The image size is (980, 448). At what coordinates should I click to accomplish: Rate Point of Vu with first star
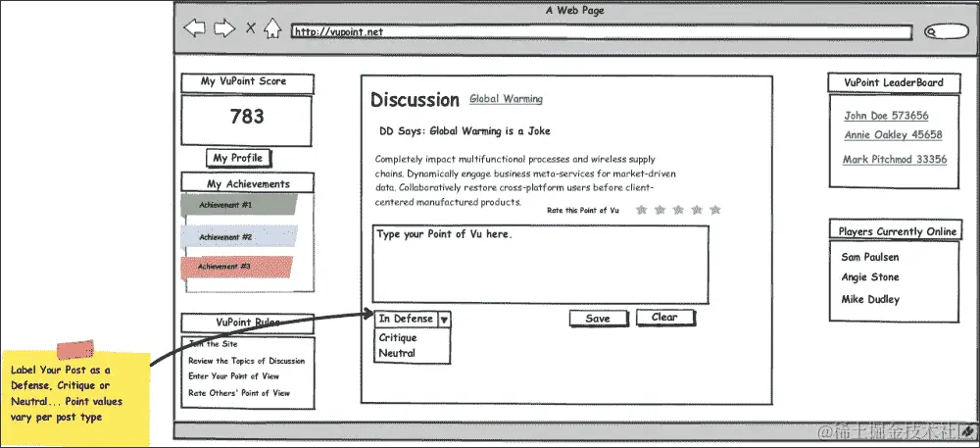click(641, 210)
